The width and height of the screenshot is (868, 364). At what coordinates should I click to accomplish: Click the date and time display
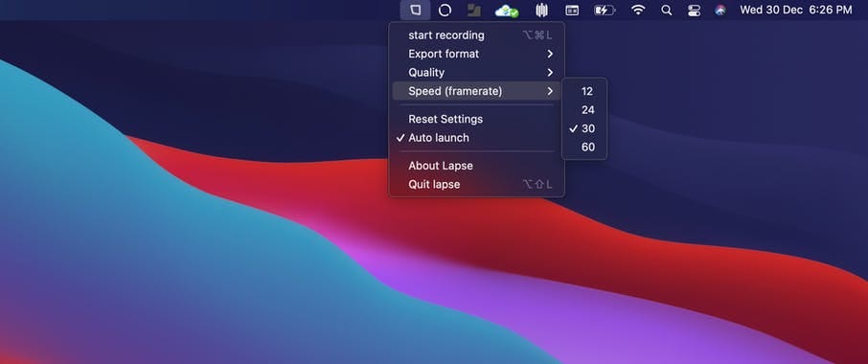coord(796,10)
